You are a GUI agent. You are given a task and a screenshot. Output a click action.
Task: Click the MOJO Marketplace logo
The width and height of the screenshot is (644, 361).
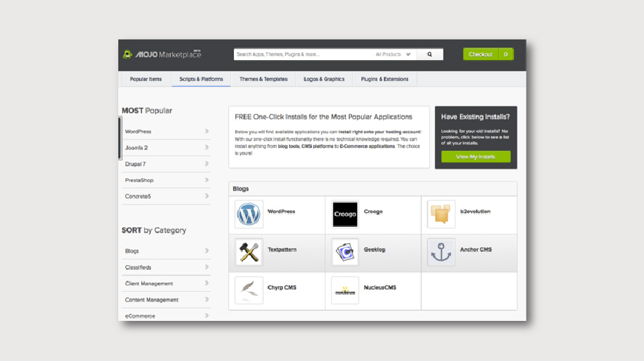click(x=162, y=54)
